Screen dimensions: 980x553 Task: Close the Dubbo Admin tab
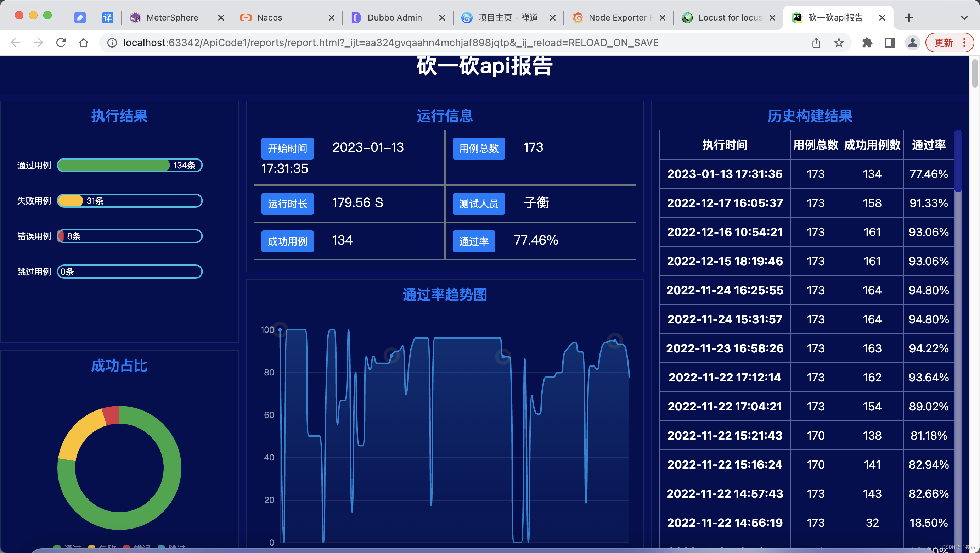click(442, 17)
